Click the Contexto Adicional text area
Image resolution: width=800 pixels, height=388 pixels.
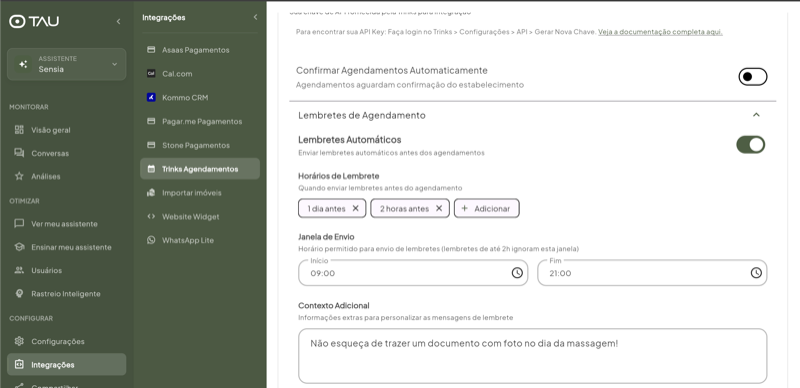click(x=533, y=356)
